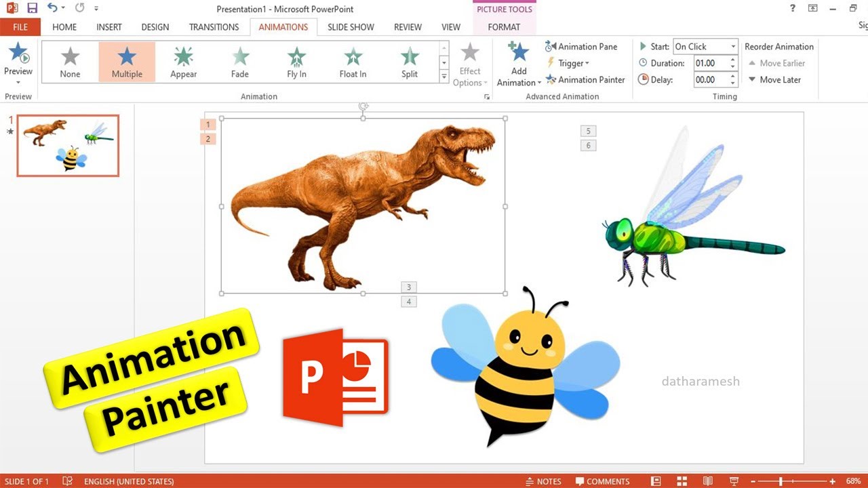
Task: Start the Slide Show from status bar
Action: click(734, 481)
